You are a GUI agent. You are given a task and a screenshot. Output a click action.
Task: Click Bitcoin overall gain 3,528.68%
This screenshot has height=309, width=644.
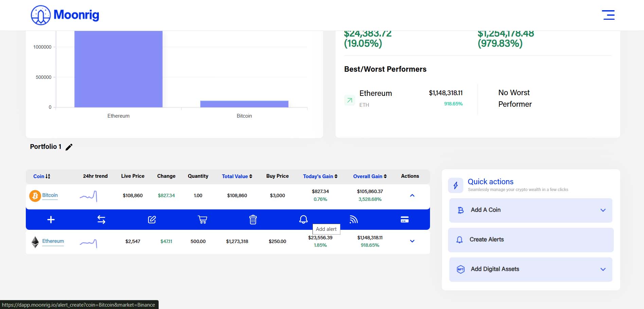[370, 200]
